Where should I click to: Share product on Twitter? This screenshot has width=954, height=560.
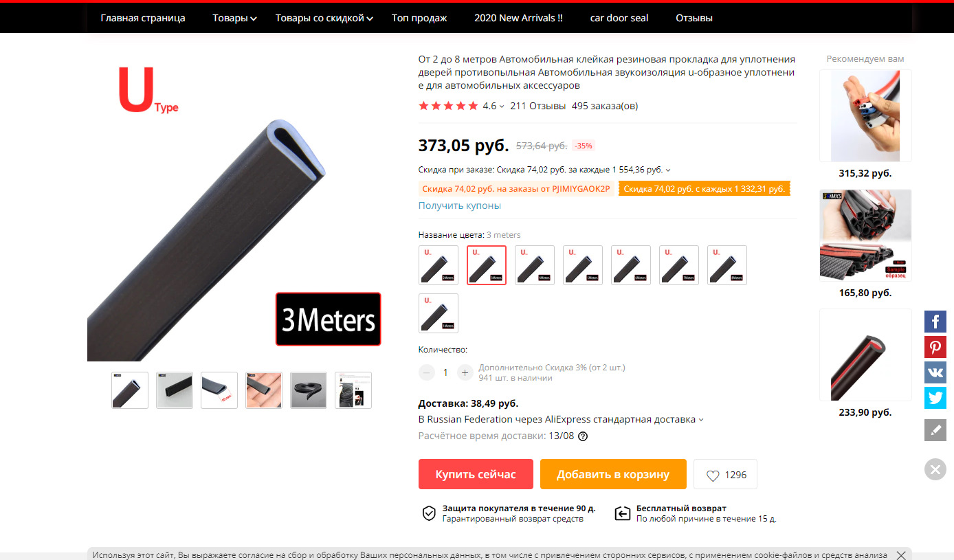pos(935,397)
